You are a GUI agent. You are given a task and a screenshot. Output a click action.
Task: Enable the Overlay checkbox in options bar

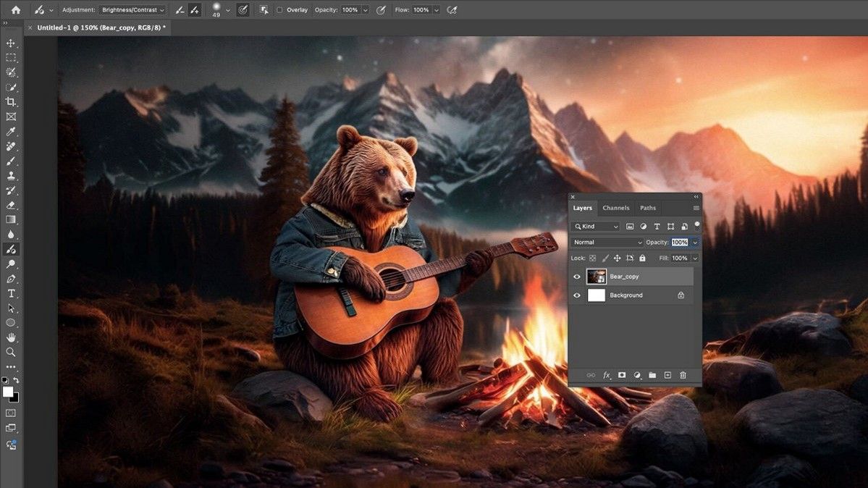(279, 9)
